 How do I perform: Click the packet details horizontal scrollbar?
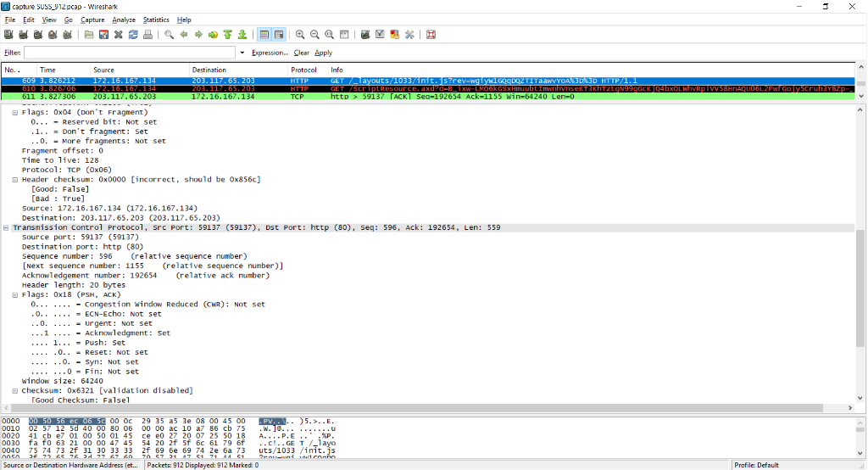[416, 408]
